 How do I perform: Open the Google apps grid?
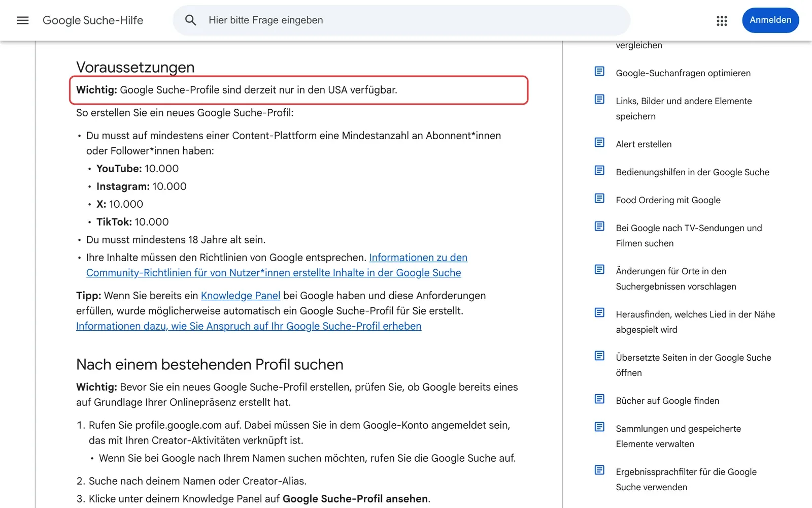pyautogui.click(x=722, y=20)
